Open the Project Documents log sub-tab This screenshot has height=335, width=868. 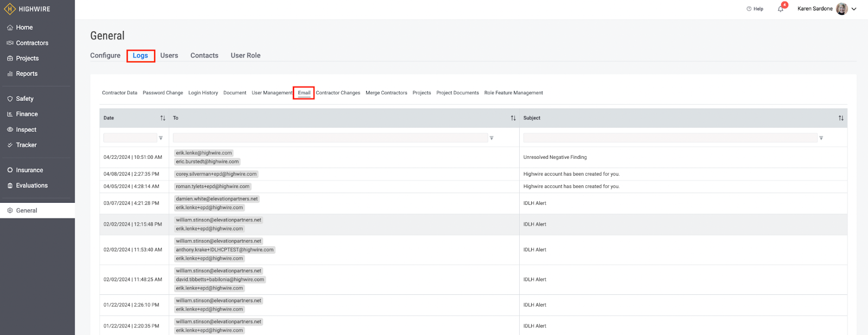click(458, 93)
